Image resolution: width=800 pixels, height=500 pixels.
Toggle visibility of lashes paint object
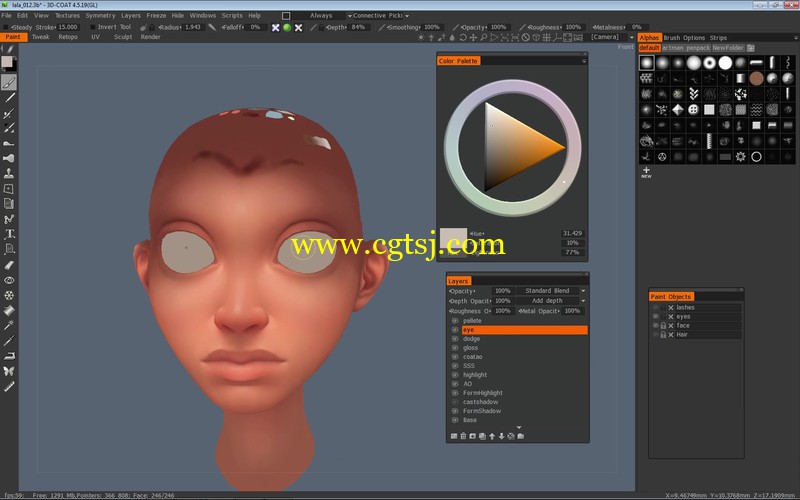pyautogui.click(x=656, y=308)
